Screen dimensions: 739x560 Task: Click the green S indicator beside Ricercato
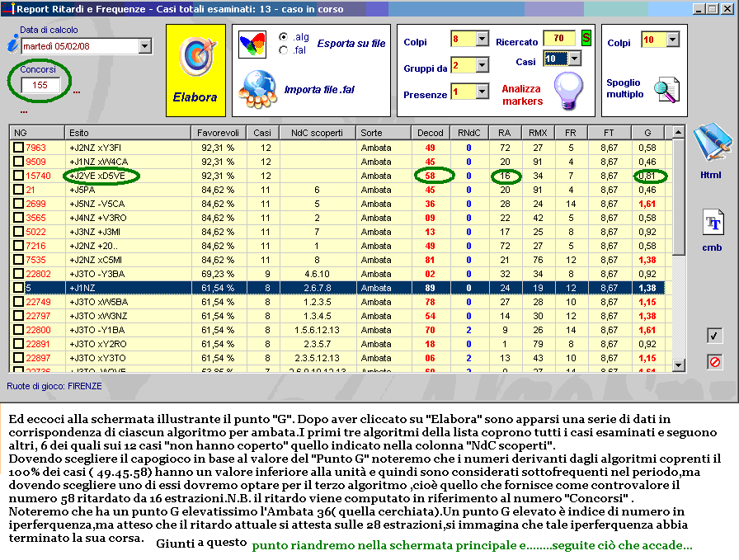pos(586,38)
